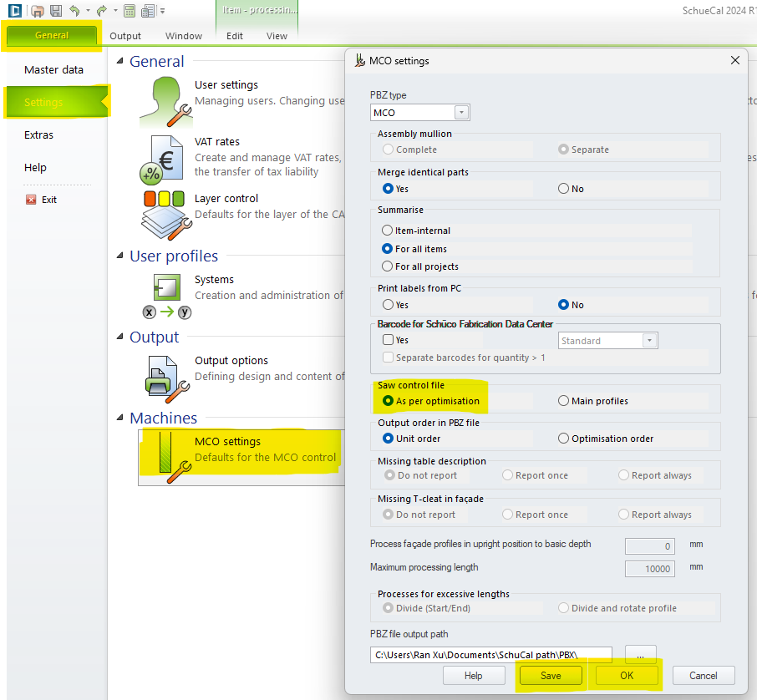Open the Layer control icon
757x700 pixels.
165,214
